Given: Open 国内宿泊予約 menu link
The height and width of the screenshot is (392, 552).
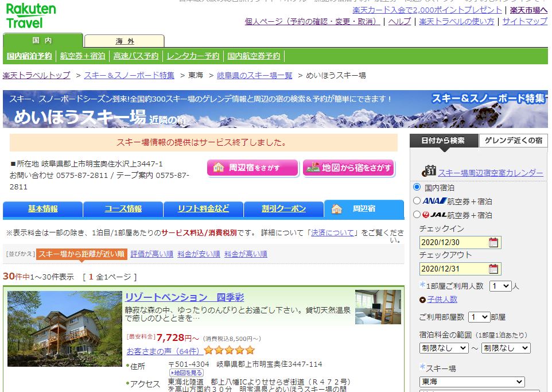Looking at the screenshot, I should tap(29, 56).
